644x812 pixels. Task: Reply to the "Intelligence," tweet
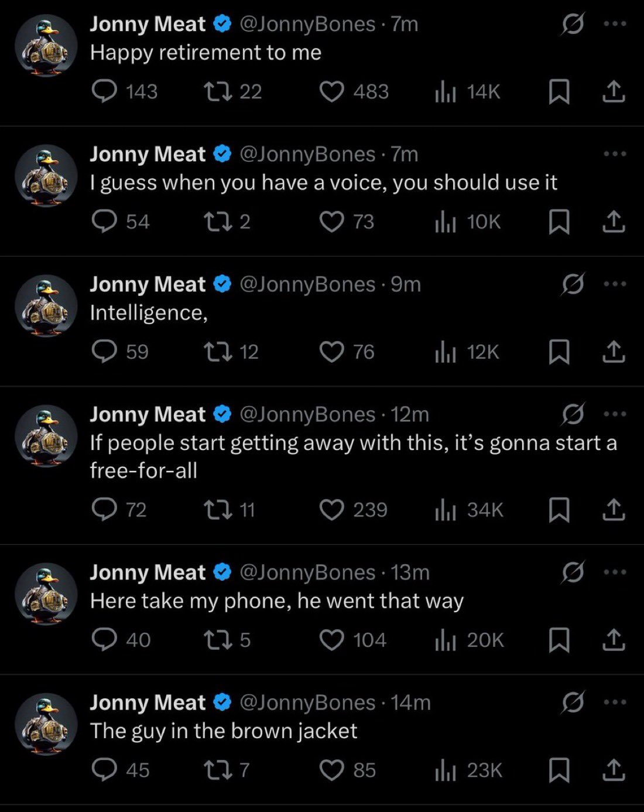105,352
